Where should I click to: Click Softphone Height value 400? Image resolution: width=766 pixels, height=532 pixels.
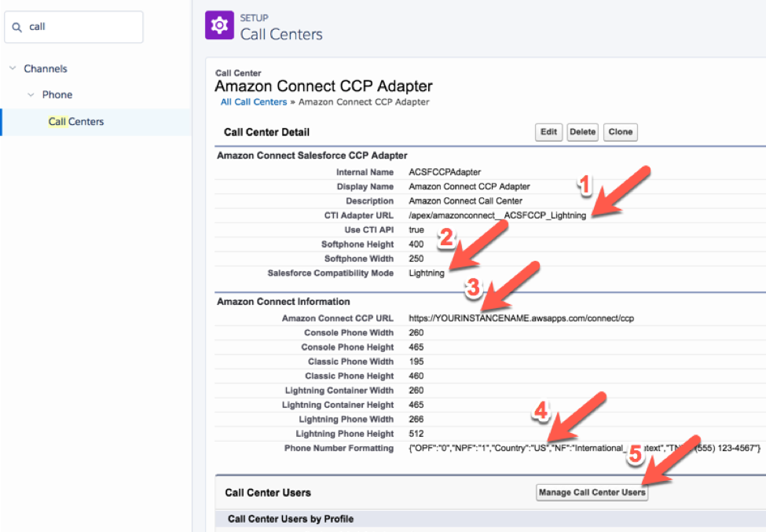(x=416, y=244)
